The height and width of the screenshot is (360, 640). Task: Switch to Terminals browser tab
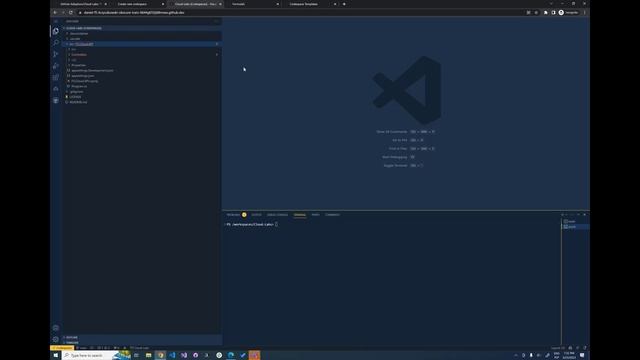click(x=252, y=4)
